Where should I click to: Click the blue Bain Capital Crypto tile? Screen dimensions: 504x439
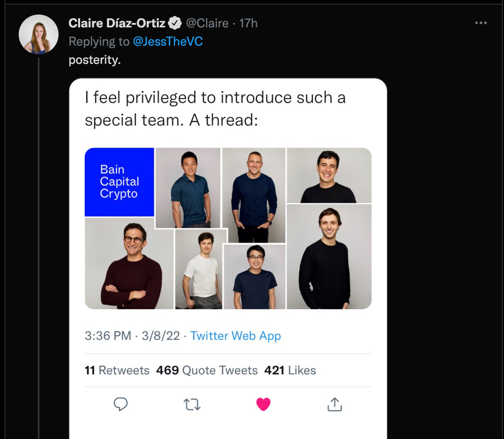pos(120,182)
